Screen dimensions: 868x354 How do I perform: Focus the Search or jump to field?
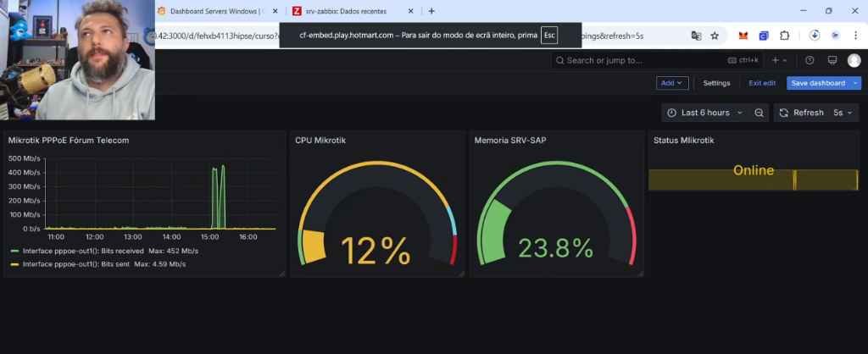pyautogui.click(x=656, y=60)
